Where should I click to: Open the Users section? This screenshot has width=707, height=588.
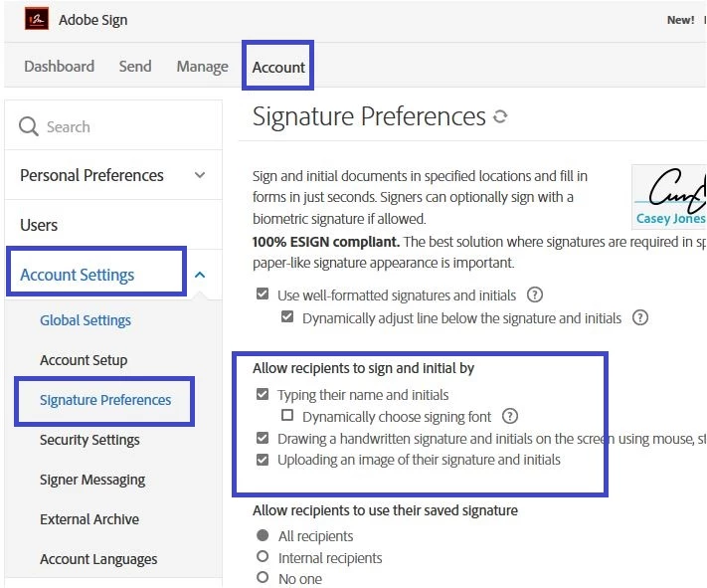pos(39,225)
